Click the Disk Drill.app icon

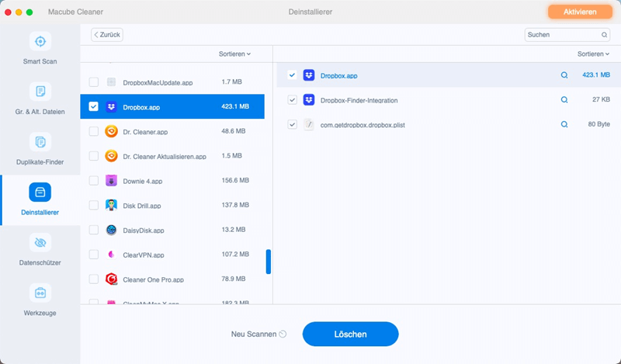click(x=111, y=205)
